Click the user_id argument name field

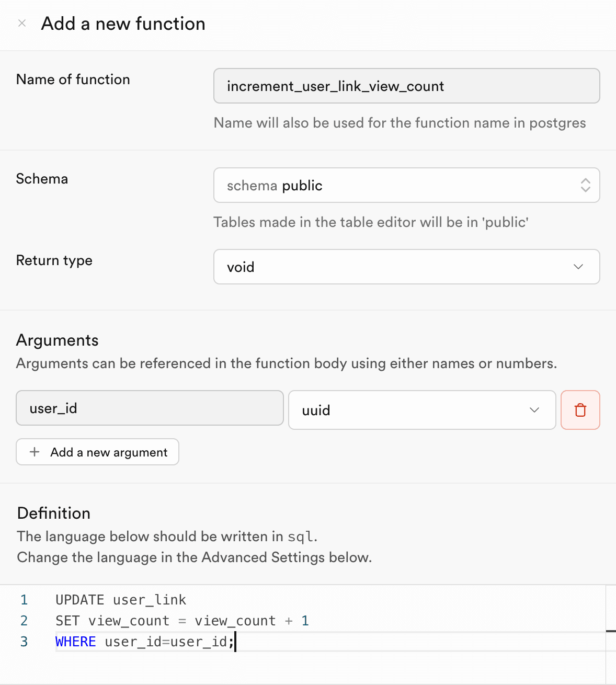pos(150,408)
